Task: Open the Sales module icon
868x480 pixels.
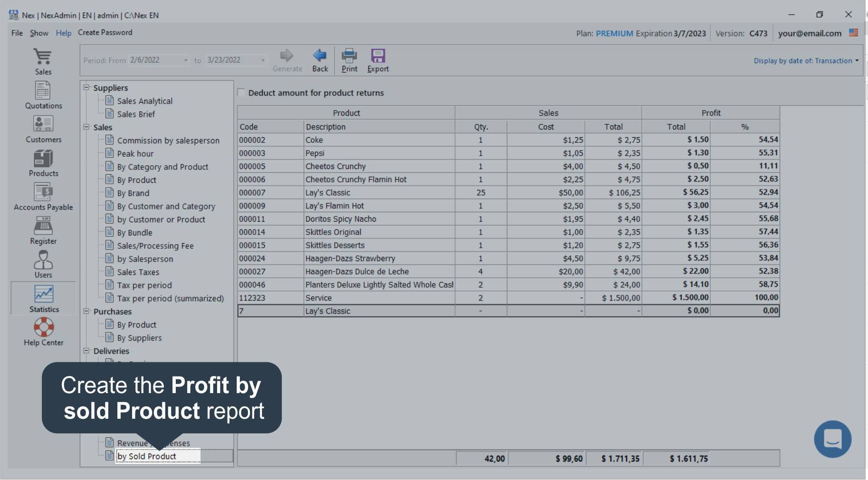Action: coord(43,61)
